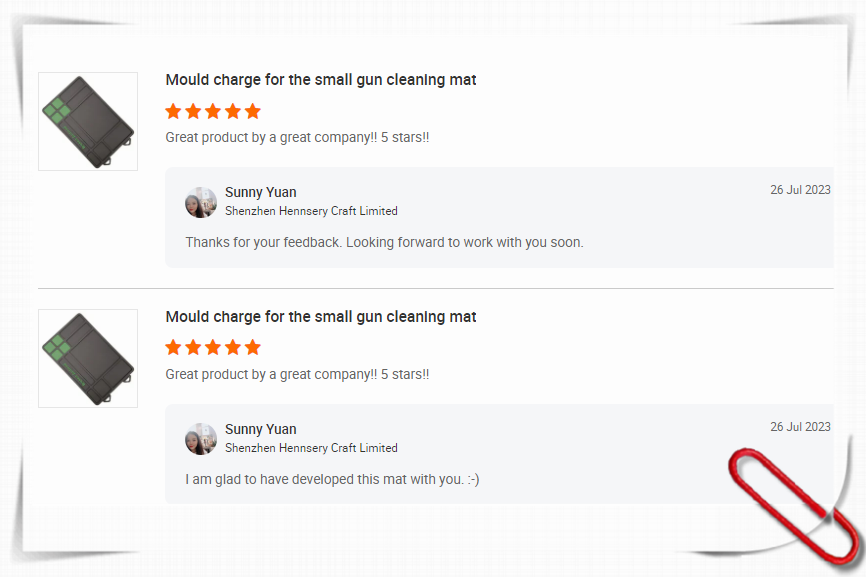Click the rightmost star in the top review's rating
Screen dimensions: 866x577
click(x=252, y=111)
